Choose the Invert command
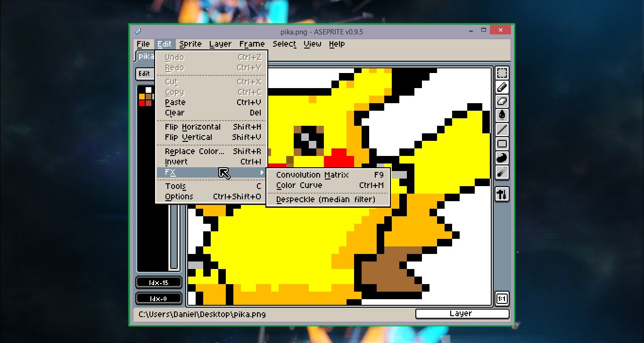 [x=212, y=162]
